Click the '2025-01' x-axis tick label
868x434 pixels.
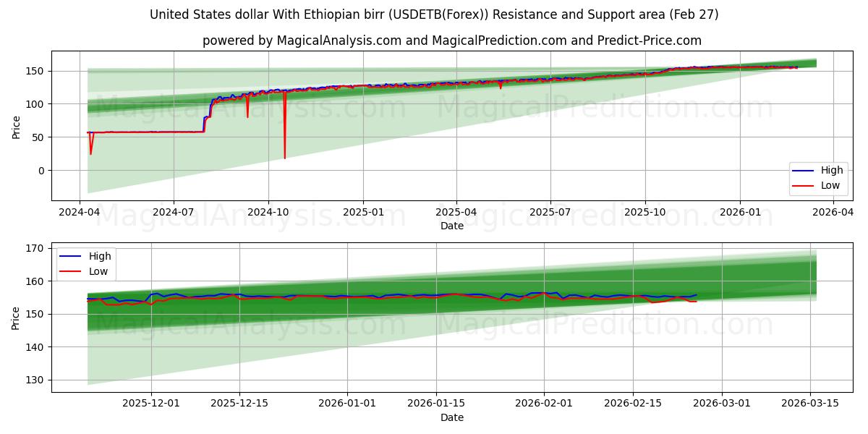pyautogui.click(x=362, y=213)
